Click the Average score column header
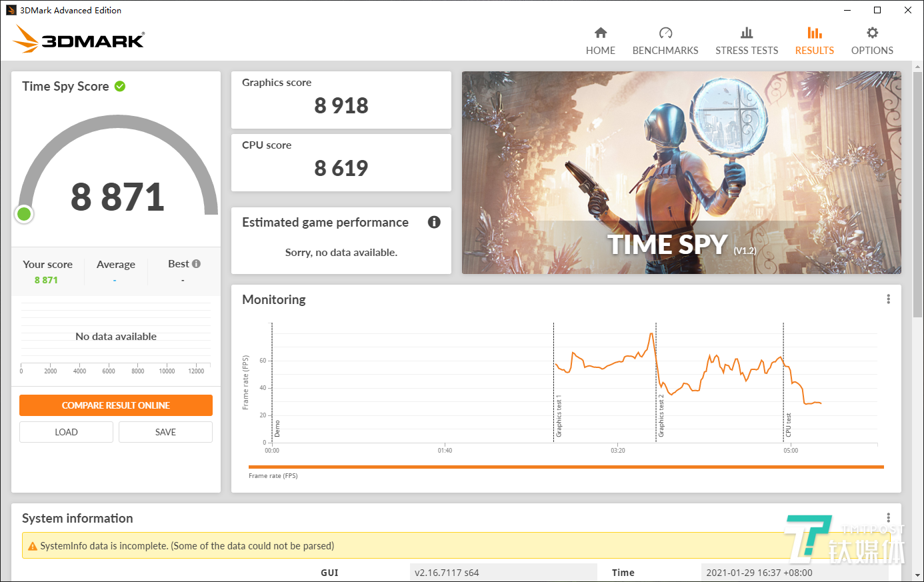 (116, 265)
